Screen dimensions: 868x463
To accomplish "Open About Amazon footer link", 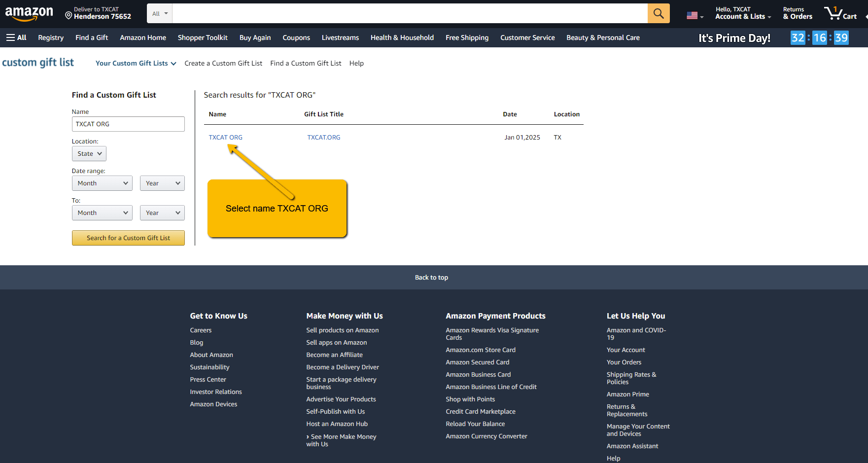I will coord(211,355).
